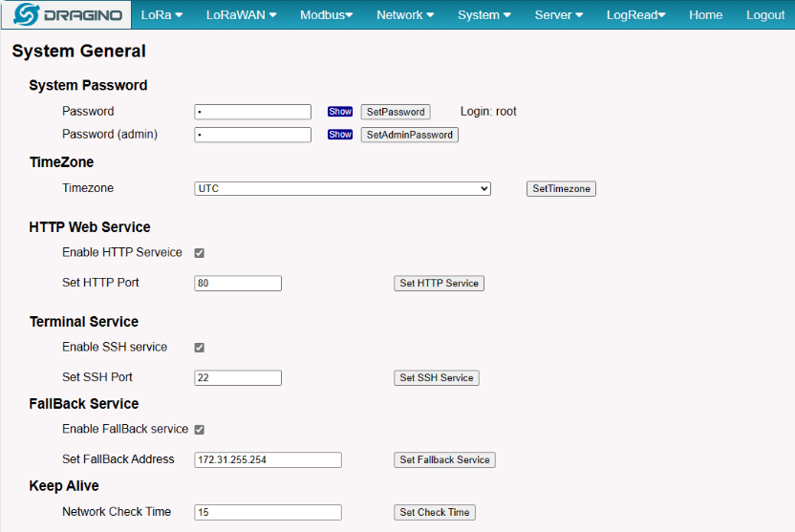Click the Set HTTP Service button
Viewport: 795px width, 532px height.
point(439,284)
